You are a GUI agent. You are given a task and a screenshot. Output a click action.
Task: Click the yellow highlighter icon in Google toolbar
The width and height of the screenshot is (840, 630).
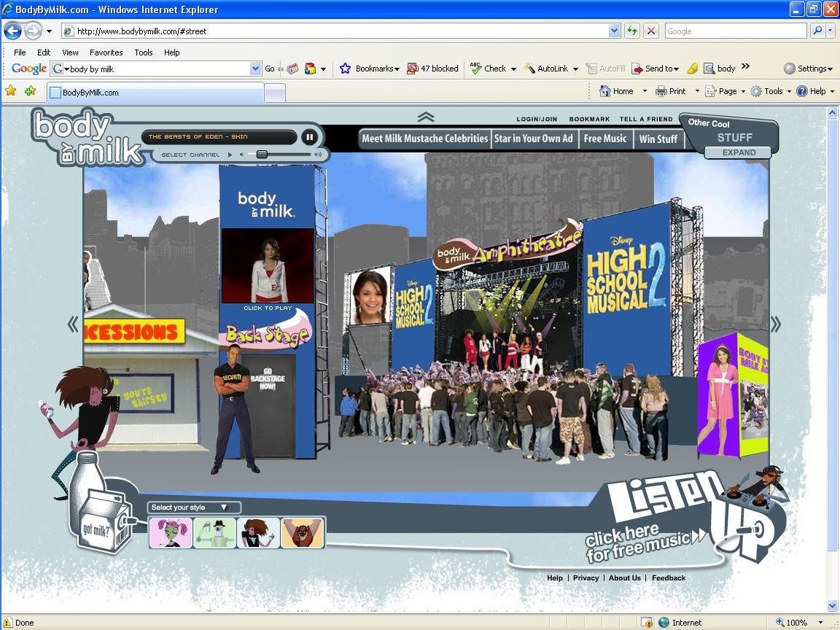pos(693,69)
